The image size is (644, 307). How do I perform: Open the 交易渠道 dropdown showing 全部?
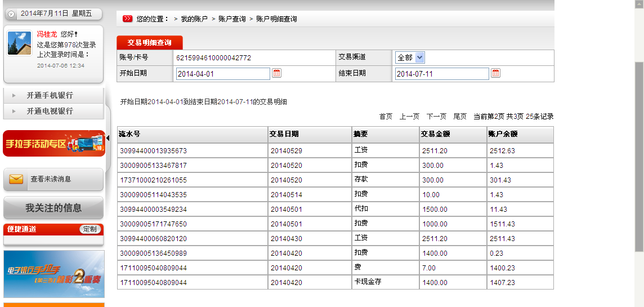click(x=410, y=57)
